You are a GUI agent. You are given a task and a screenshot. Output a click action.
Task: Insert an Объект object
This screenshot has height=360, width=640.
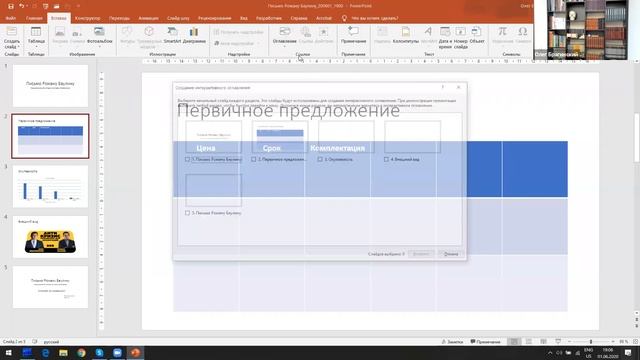pyautogui.click(x=477, y=36)
